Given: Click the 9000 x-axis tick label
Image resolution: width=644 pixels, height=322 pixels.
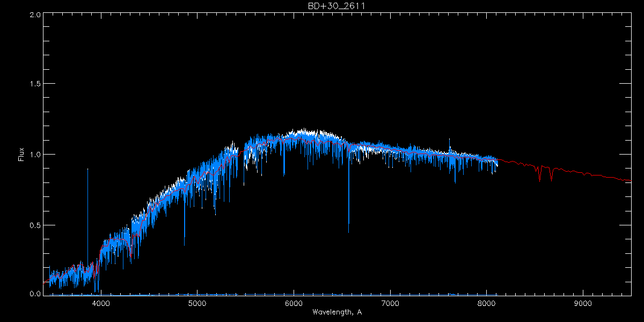Looking at the screenshot, I should pos(583,303).
